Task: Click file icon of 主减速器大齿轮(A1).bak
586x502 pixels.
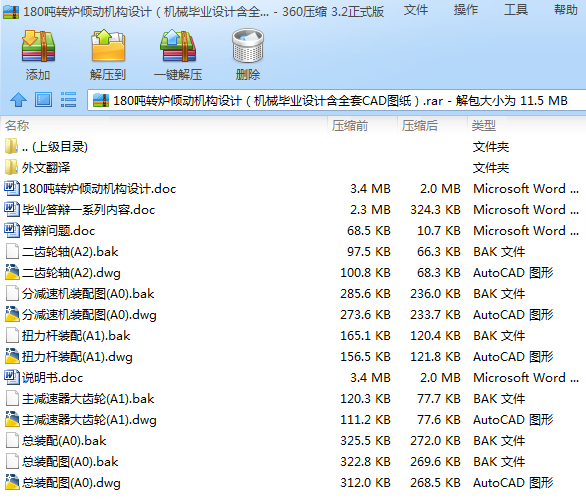Action: coord(12,398)
